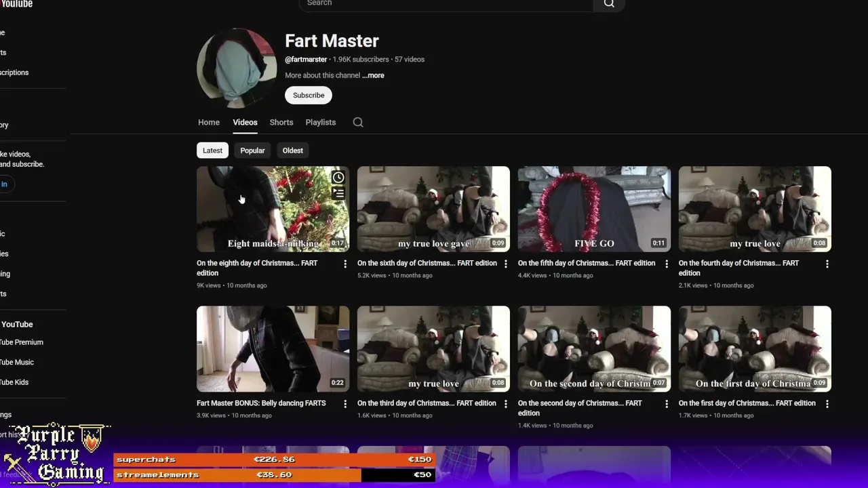Click the Subscribe button
This screenshot has height=488, width=868.
309,96
